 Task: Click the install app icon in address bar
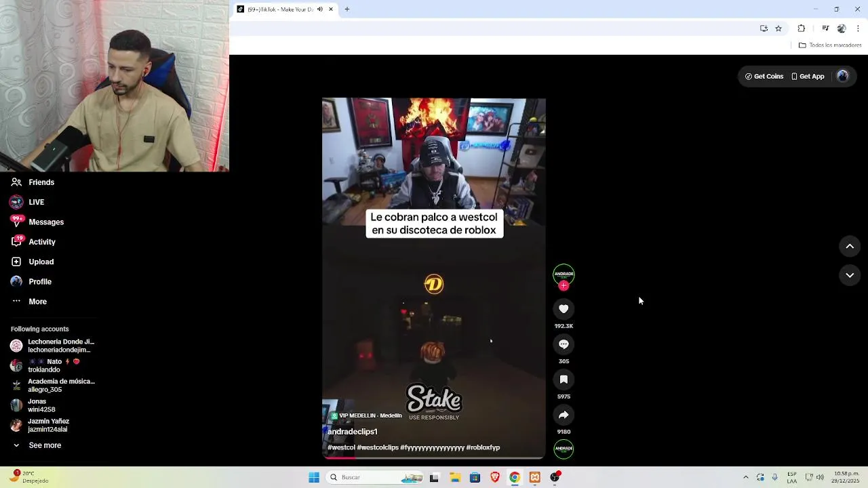764,28
